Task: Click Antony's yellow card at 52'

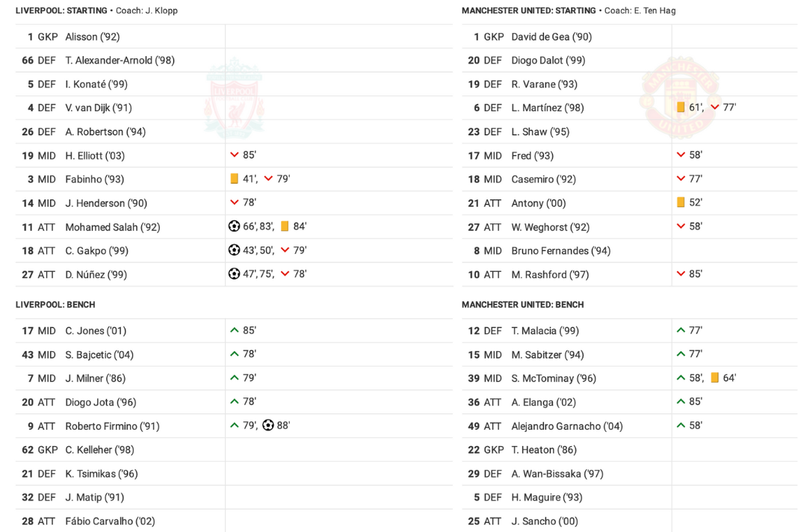Action: click(681, 202)
